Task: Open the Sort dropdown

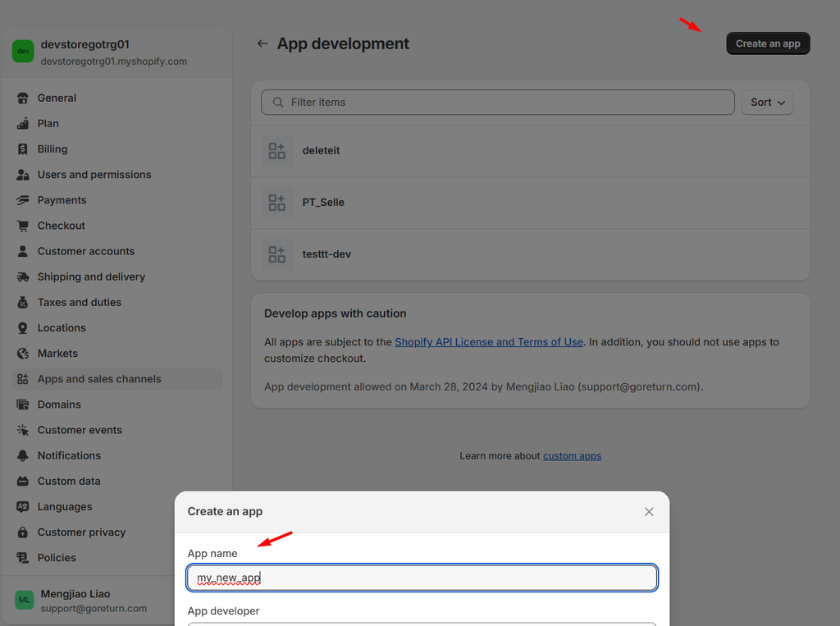Action: (x=767, y=103)
